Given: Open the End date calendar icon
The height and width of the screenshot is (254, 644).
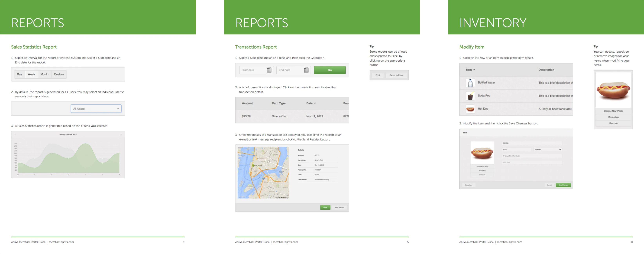Looking at the screenshot, I should click(306, 70).
